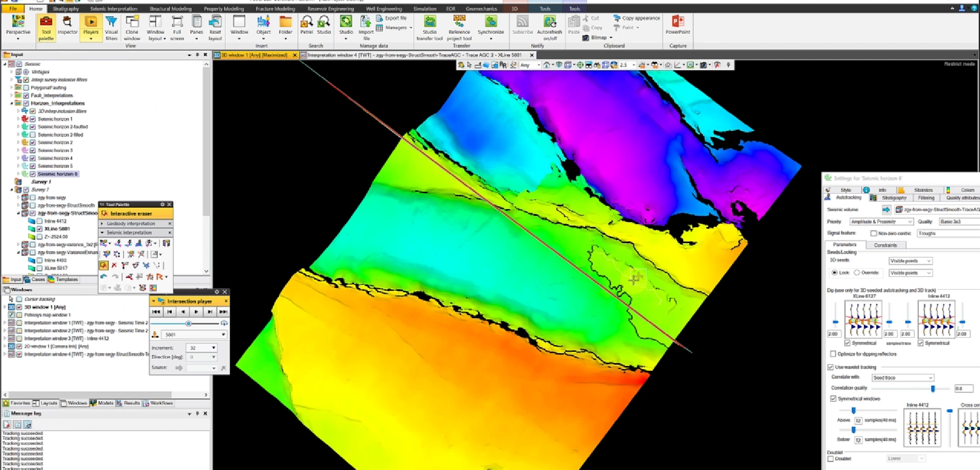Click Managers in Manage data group
Image resolution: width=980 pixels, height=470 pixels.
[x=394, y=28]
